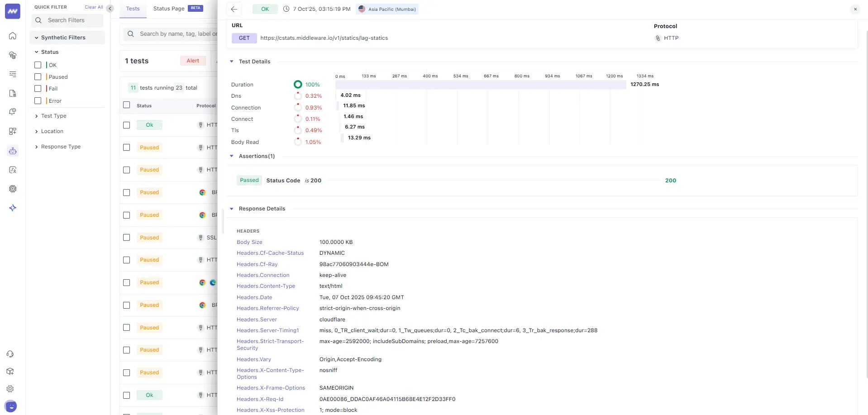The height and width of the screenshot is (415, 868).
Task: Check the OK status filter checkbox
Action: 38,65
